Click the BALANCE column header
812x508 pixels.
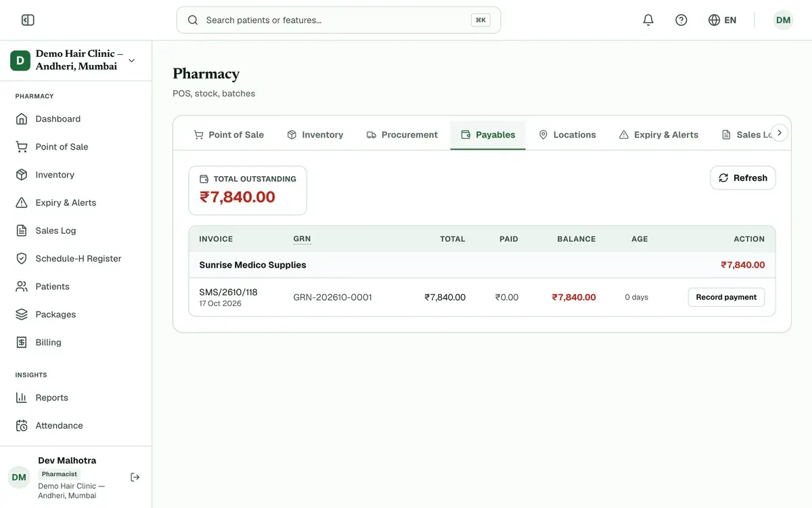(577, 239)
